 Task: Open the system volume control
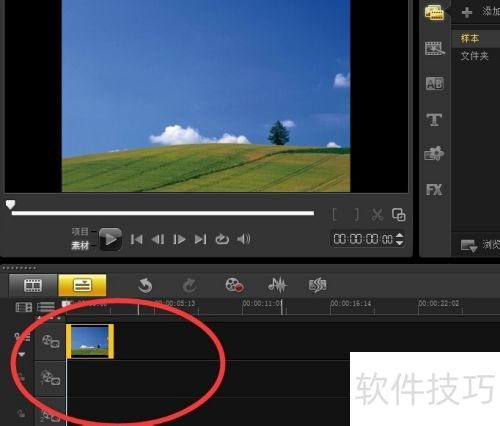pyautogui.click(x=244, y=239)
